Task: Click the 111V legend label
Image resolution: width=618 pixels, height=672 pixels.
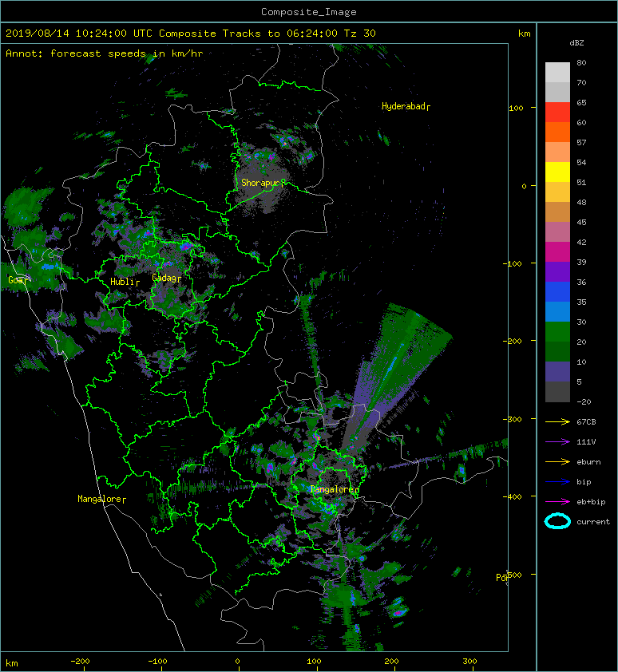Action: click(586, 442)
